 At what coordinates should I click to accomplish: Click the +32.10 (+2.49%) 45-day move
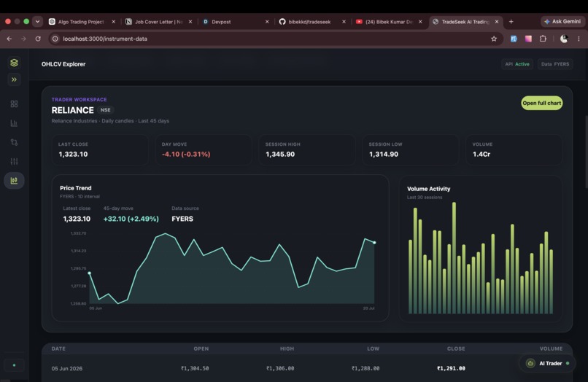point(131,219)
